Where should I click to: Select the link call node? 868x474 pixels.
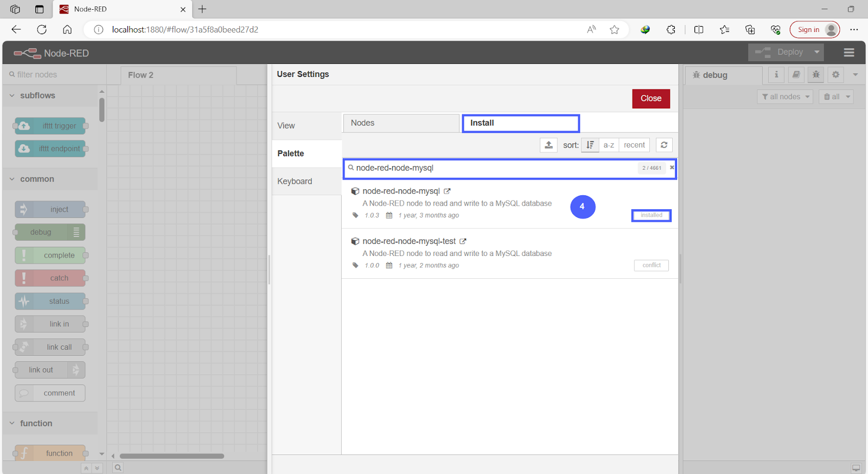(50, 347)
